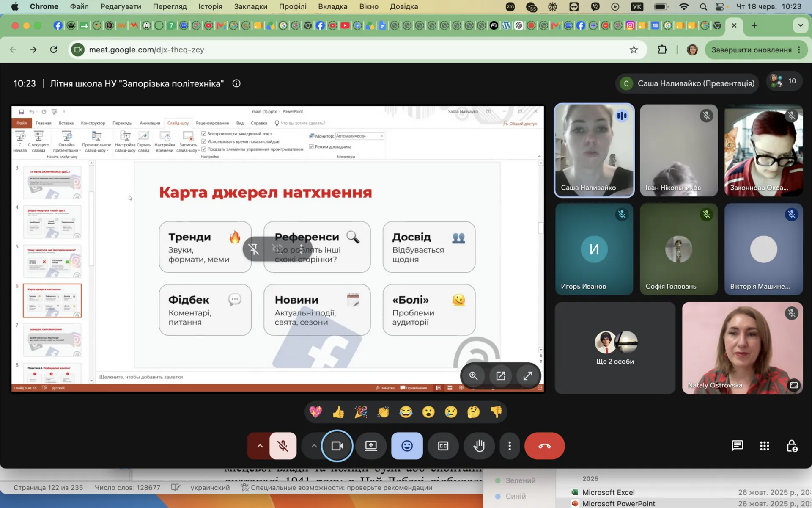Send surprised face reaction

(428, 412)
